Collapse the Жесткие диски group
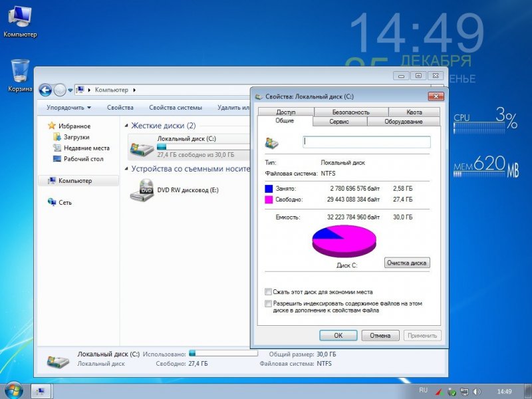 pos(126,126)
